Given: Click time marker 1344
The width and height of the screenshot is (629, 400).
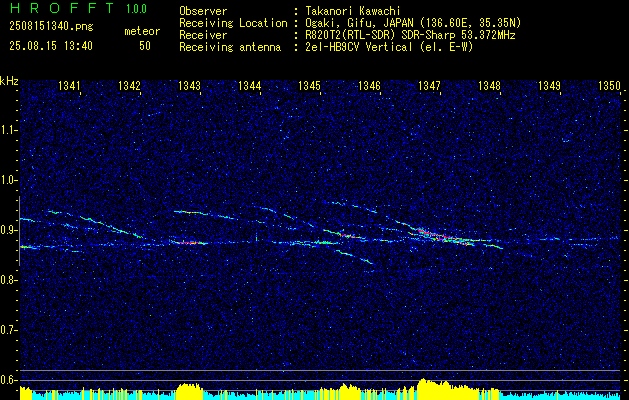Looking at the screenshot, I should click(x=249, y=85).
